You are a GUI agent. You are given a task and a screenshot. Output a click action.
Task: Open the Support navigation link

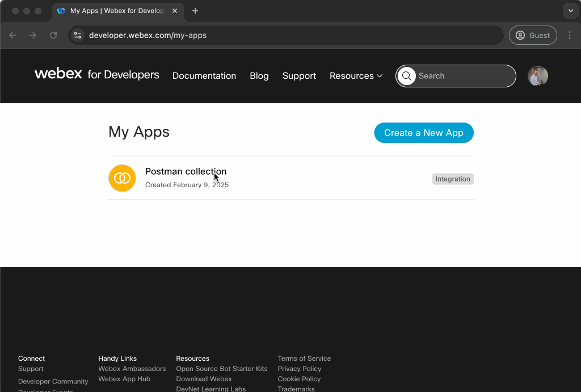(299, 76)
